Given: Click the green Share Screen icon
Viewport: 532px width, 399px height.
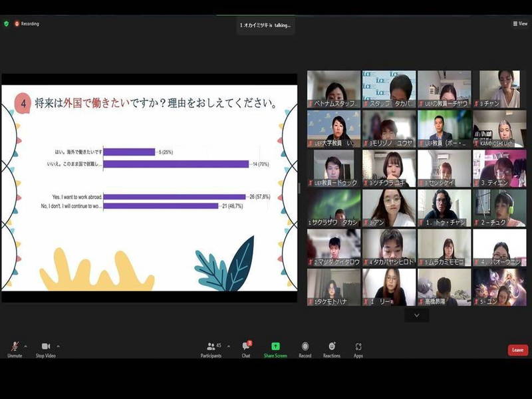Looking at the screenshot, I should [x=275, y=346].
